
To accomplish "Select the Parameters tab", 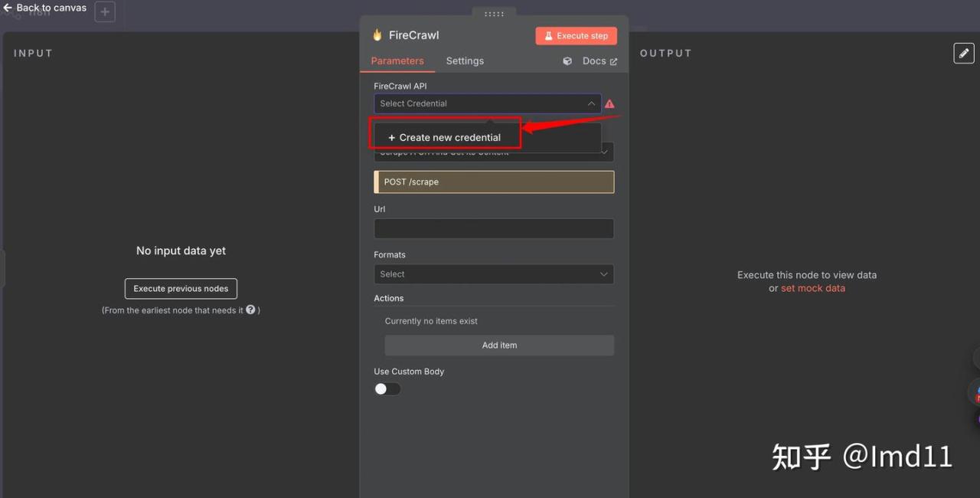I will coord(397,61).
